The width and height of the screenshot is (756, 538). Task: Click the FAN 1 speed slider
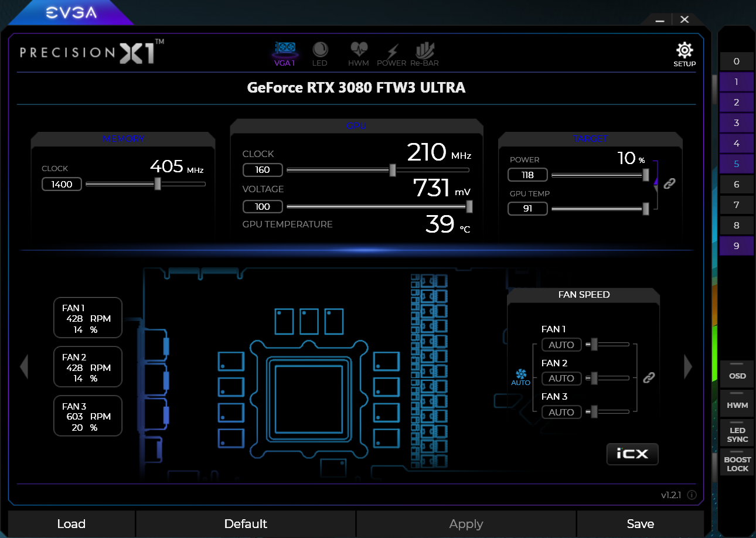[608, 345]
